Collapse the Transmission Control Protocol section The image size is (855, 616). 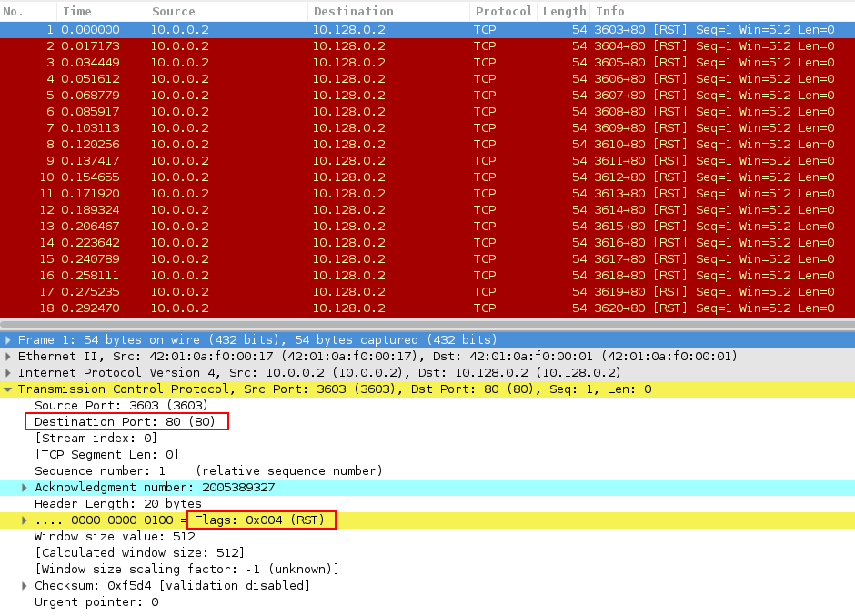[7, 389]
